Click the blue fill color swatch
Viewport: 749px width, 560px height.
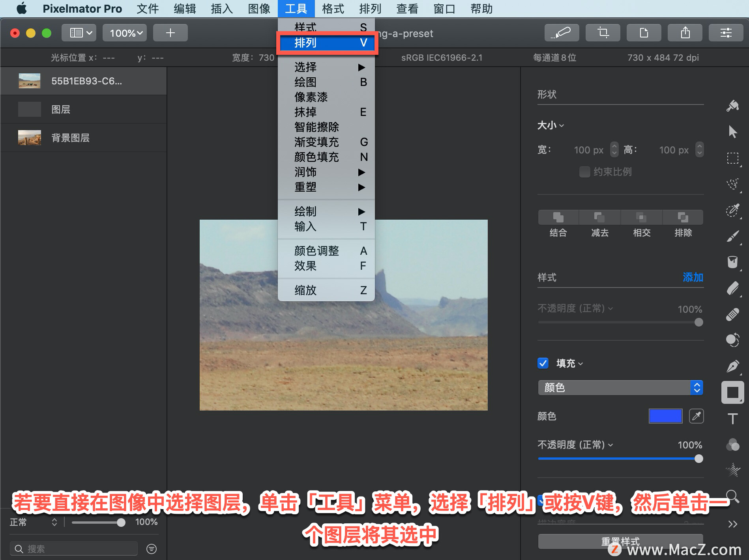(x=666, y=416)
